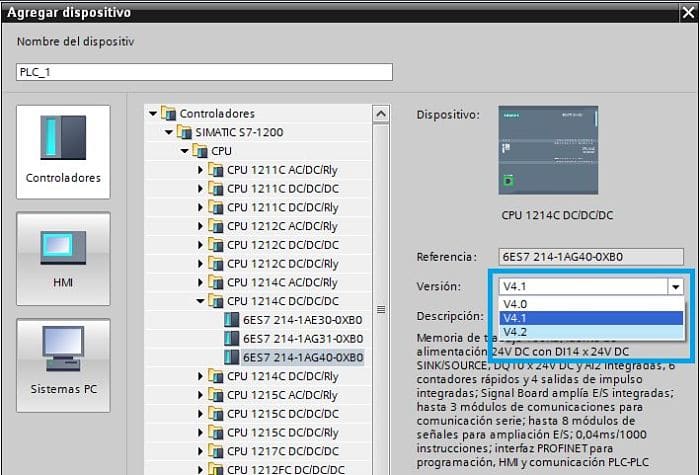The image size is (700, 475).
Task: Expand CPU 1212C DC/DC/Rly
Action: pyautogui.click(x=200, y=263)
